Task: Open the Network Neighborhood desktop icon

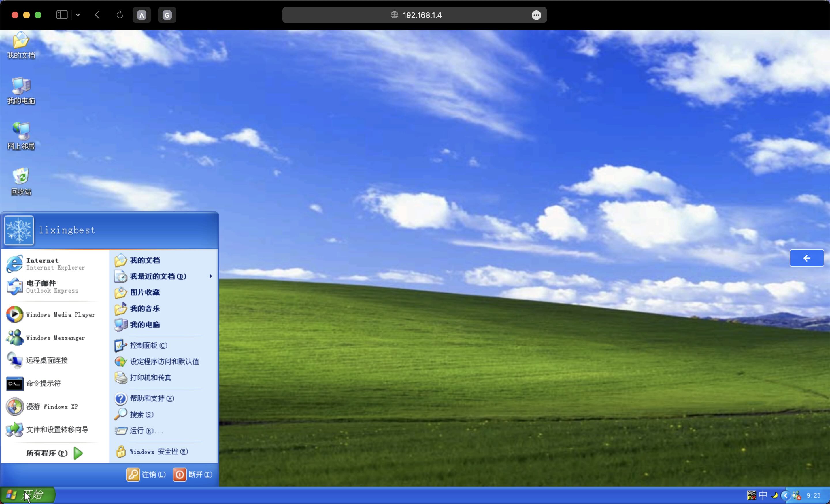Action: (x=21, y=131)
